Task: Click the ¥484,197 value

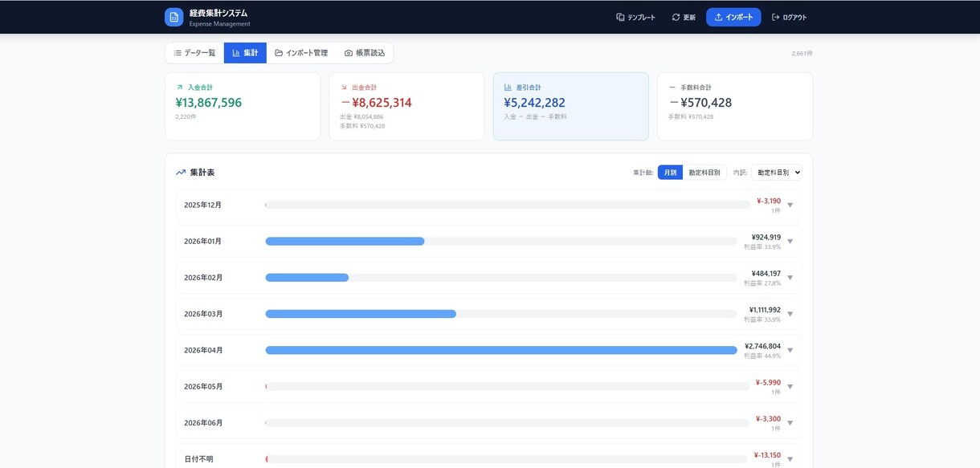Action: (766, 274)
